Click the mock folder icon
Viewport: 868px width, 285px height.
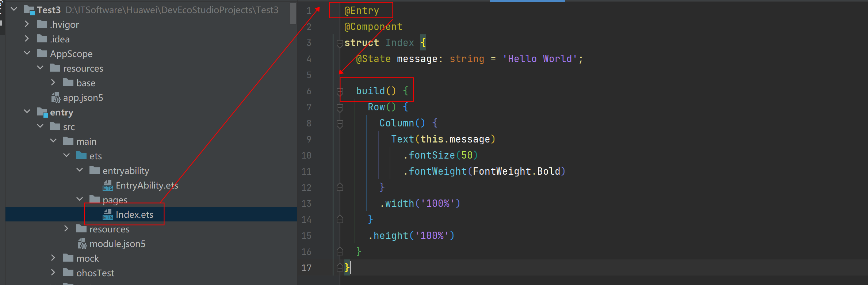(68, 258)
